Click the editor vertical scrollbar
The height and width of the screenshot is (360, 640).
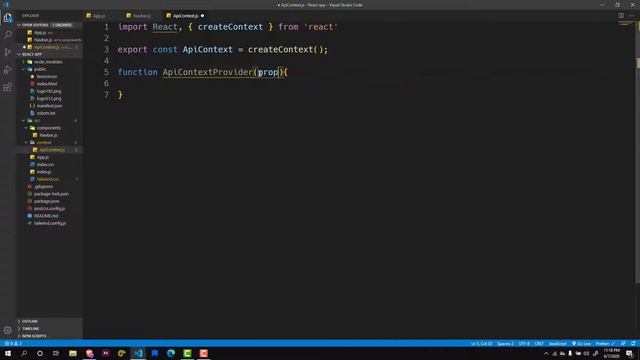coord(638,153)
